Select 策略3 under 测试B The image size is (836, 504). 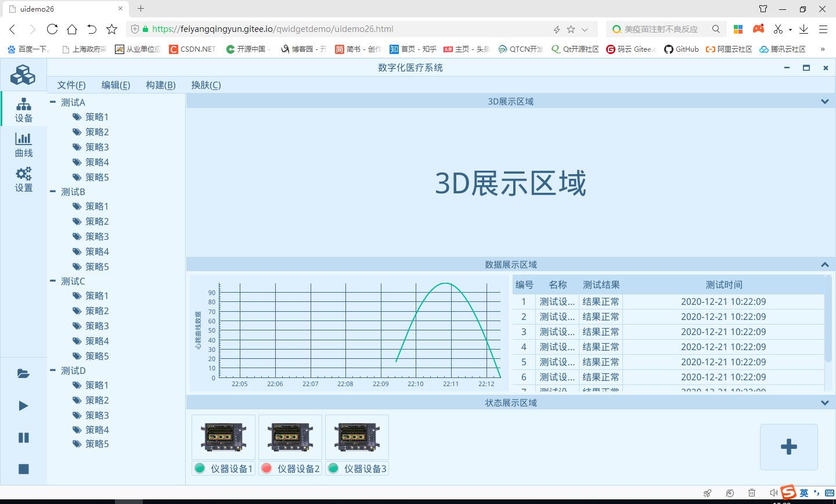[x=97, y=236]
